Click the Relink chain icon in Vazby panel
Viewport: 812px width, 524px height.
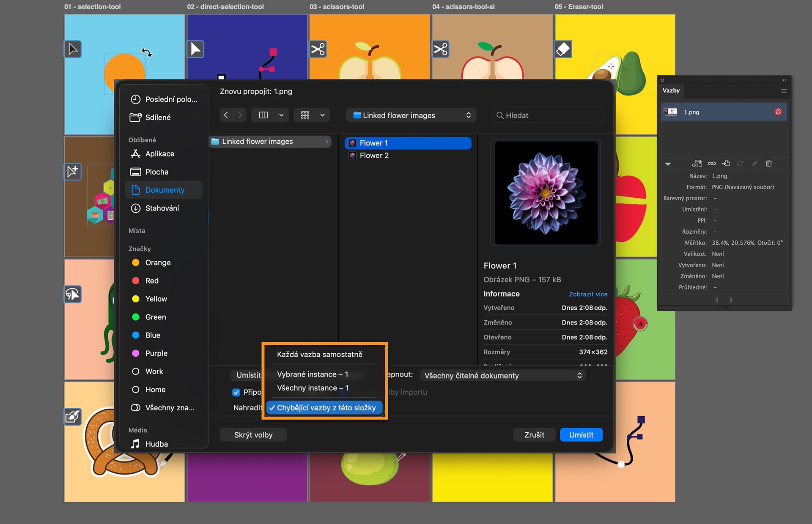pyautogui.click(x=712, y=164)
